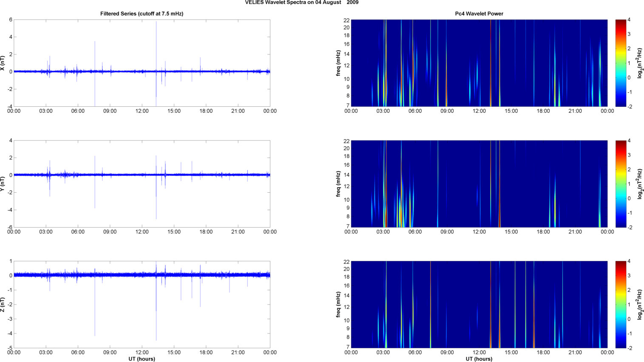The width and height of the screenshot is (644, 362).
Task: Click the Filtered Series column title
Action: [x=142, y=14]
